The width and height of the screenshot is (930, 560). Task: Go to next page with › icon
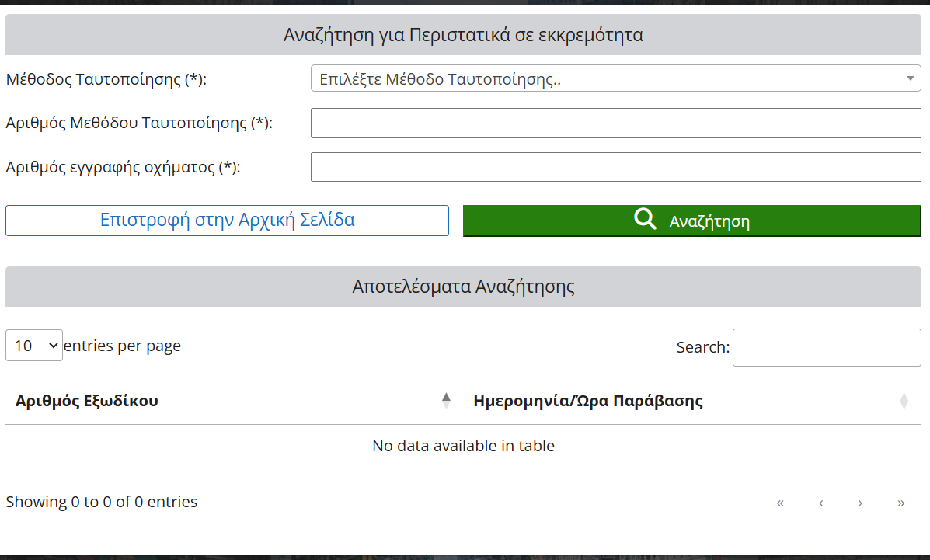[x=860, y=503]
